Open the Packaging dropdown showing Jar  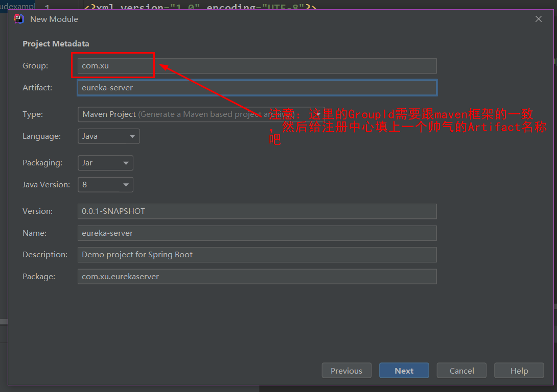pyautogui.click(x=105, y=163)
